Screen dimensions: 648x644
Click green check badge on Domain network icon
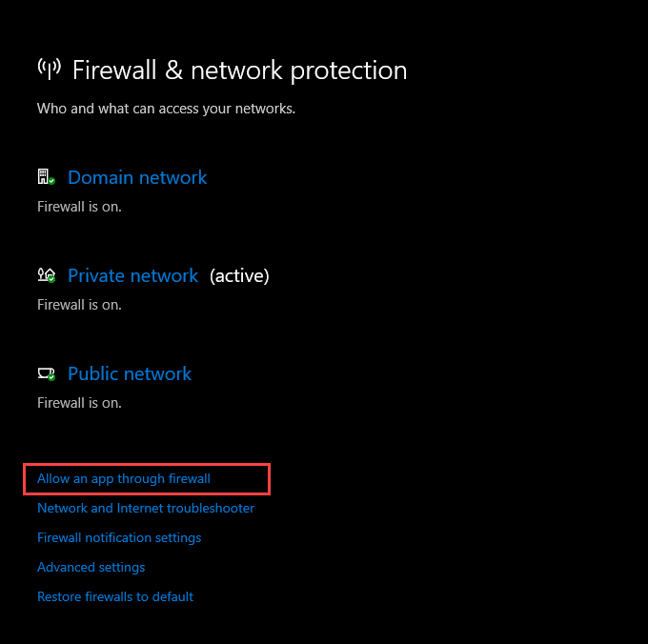click(x=51, y=181)
